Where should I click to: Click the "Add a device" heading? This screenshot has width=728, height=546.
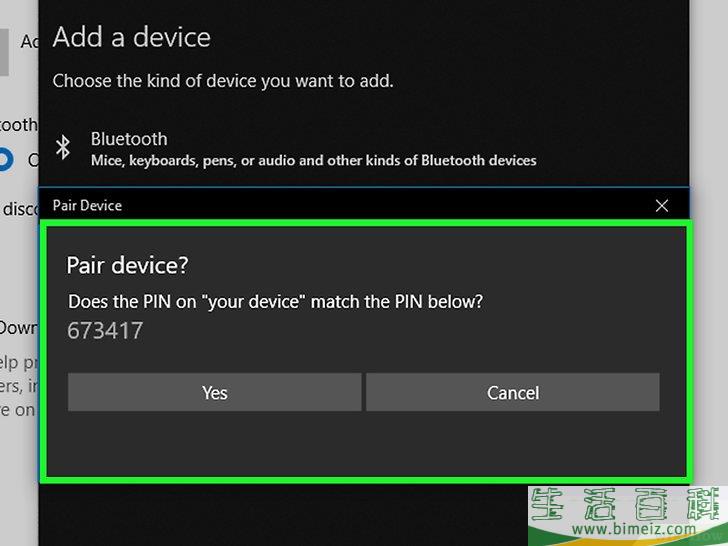[x=131, y=37]
